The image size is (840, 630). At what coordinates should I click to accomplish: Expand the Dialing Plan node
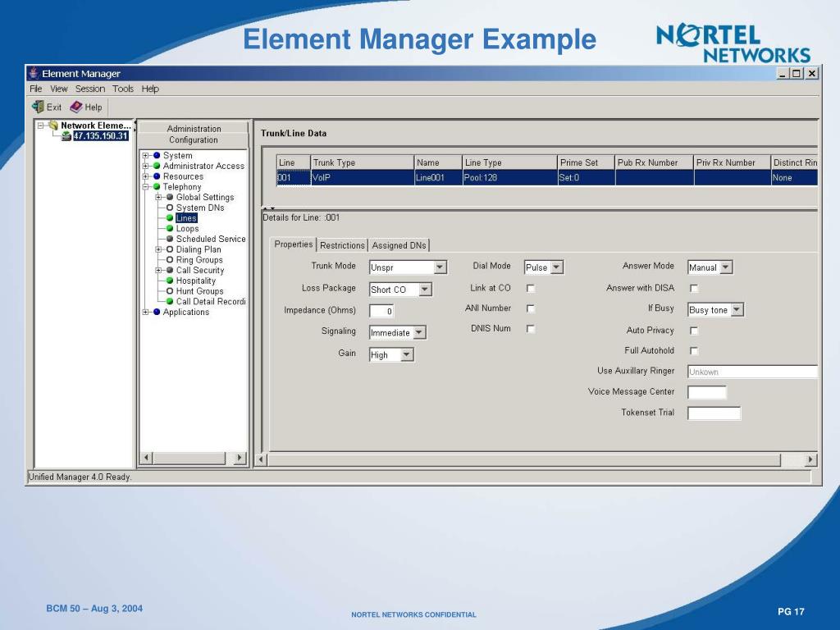158,249
